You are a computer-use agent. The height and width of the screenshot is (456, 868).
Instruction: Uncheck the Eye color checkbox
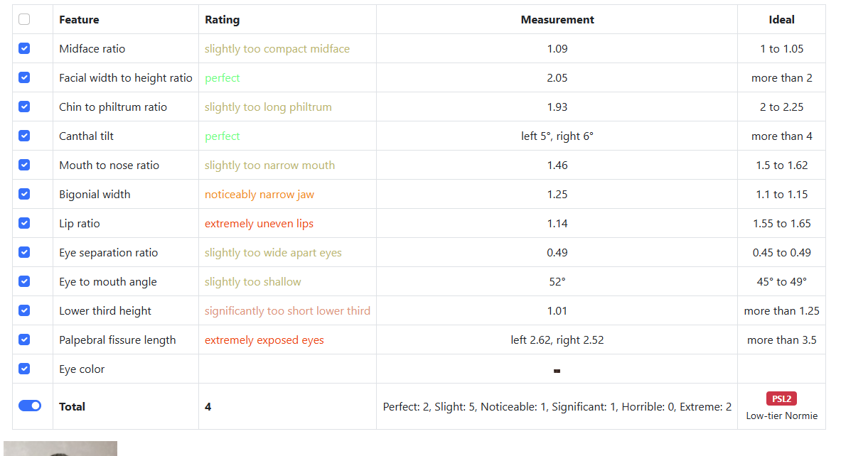pos(24,369)
